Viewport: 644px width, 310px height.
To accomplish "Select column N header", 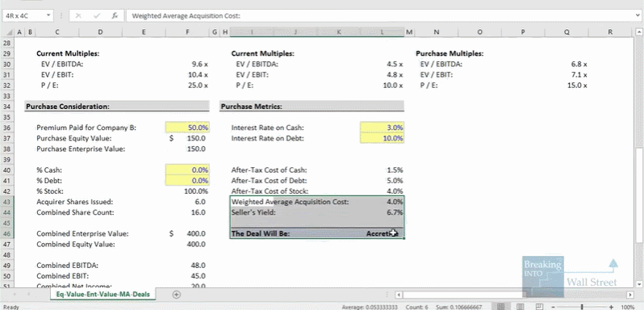I will click(x=436, y=32).
